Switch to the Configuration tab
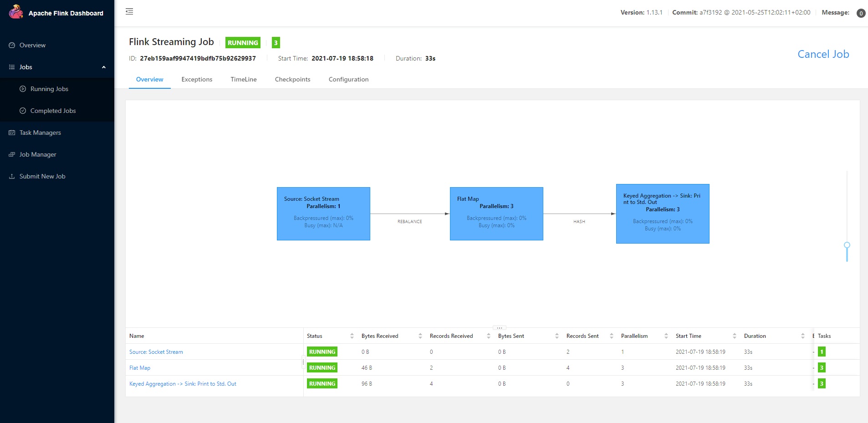Screen dimensions: 868x423 [x=349, y=79]
